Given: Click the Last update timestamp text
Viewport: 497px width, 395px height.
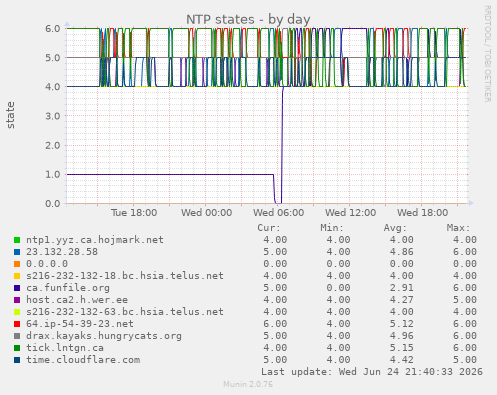Looking at the screenshot, I should click(x=372, y=372).
